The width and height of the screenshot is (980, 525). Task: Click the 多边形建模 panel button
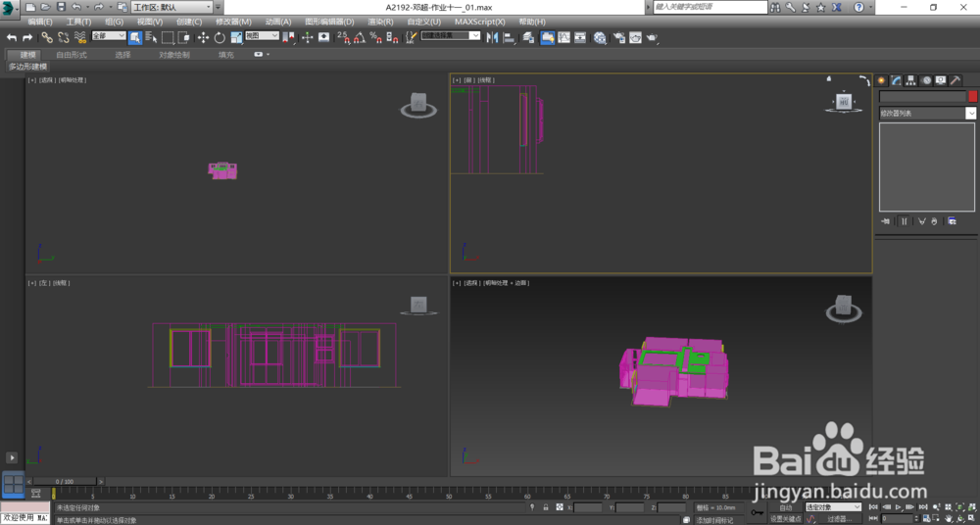[x=27, y=67]
